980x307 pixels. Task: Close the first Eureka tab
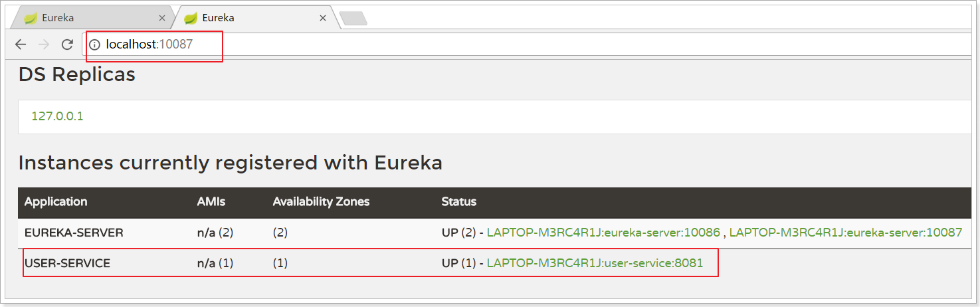pyautogui.click(x=162, y=19)
